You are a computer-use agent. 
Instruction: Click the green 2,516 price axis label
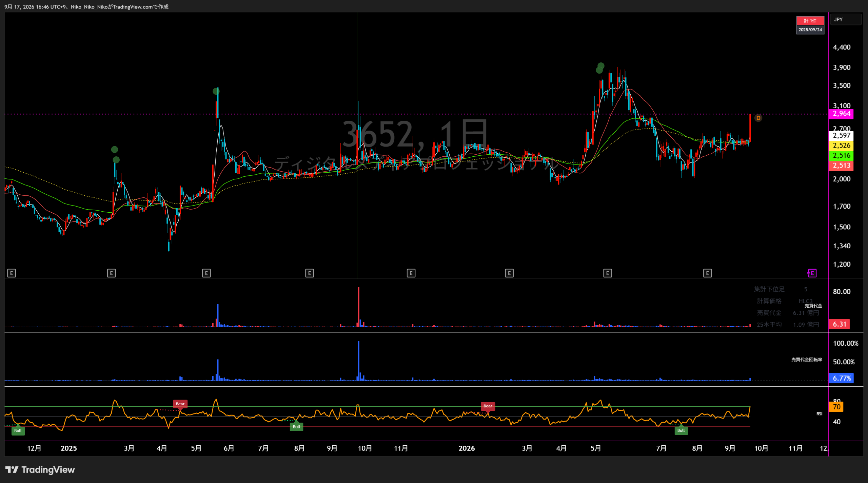(x=841, y=156)
